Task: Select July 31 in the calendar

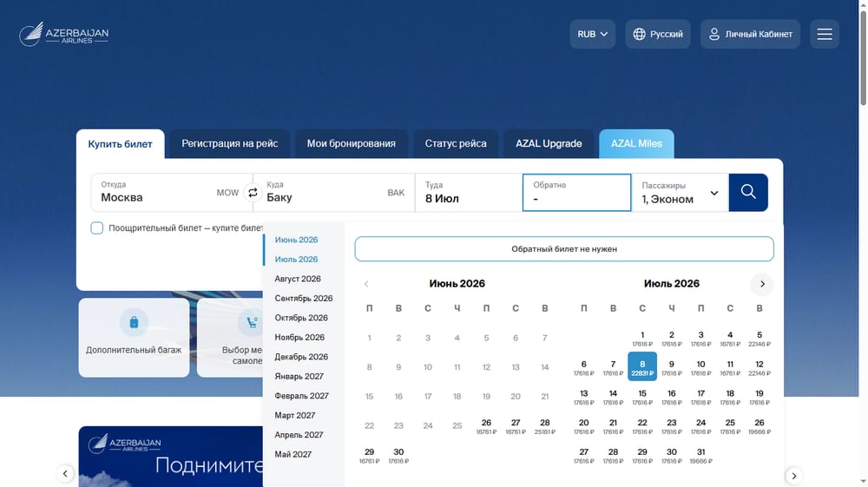Action: 700,455
